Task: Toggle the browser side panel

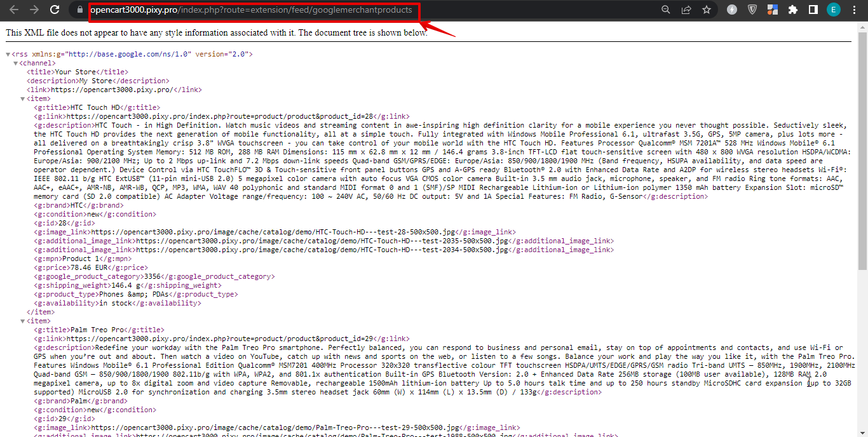Action: click(813, 10)
